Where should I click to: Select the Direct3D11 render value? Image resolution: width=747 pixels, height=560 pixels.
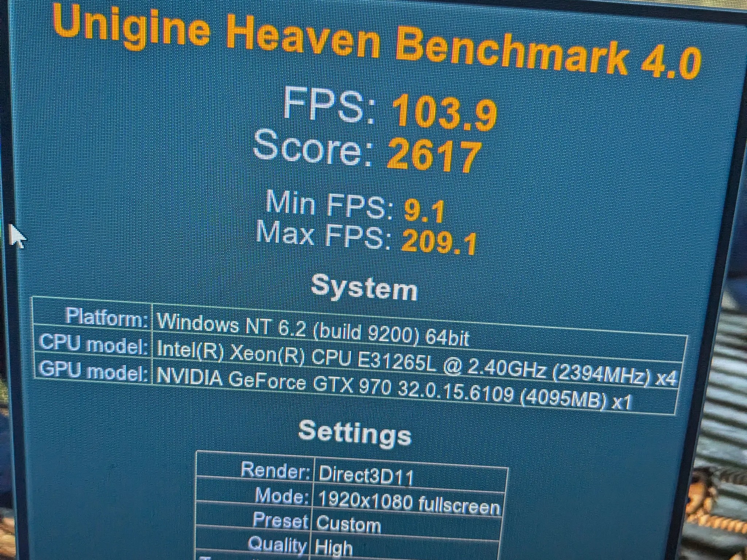[x=411, y=476]
